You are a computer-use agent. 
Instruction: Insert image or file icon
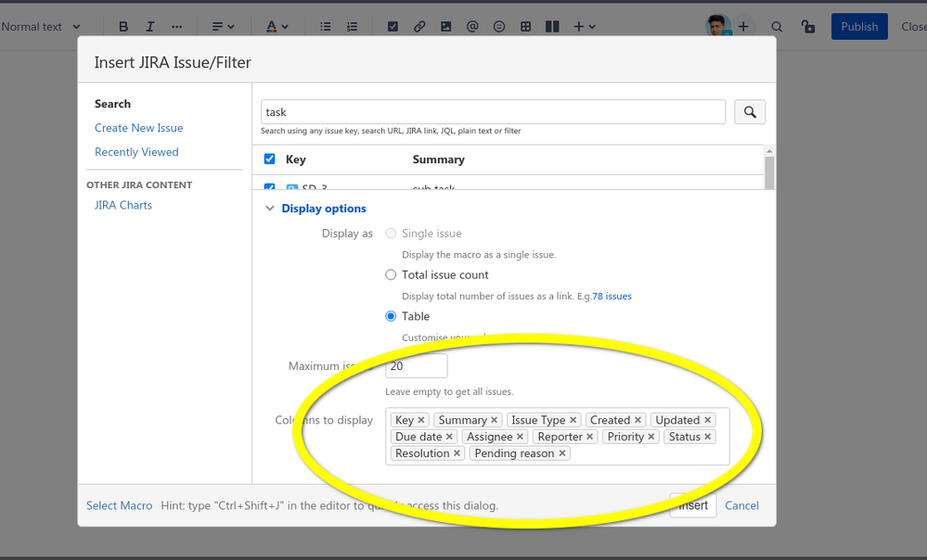click(x=445, y=27)
